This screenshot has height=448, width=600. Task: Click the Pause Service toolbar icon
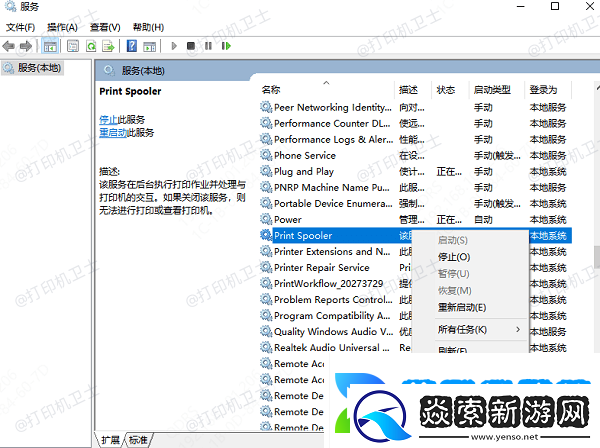pyautogui.click(x=208, y=46)
